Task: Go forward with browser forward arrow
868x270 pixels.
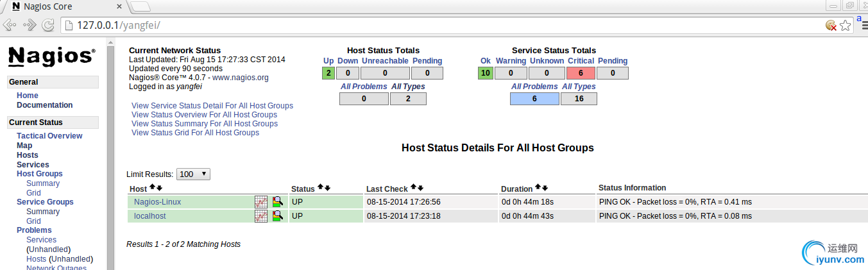Action: click(x=29, y=25)
